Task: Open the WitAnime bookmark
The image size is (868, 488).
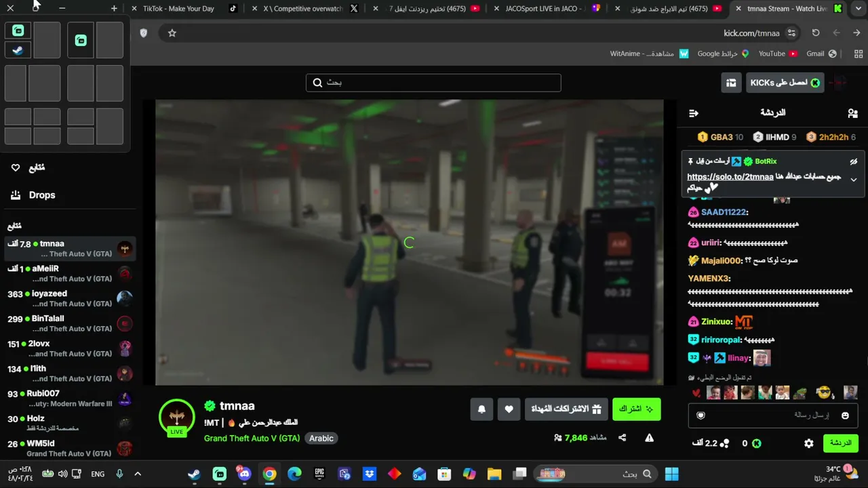Action: [649, 54]
